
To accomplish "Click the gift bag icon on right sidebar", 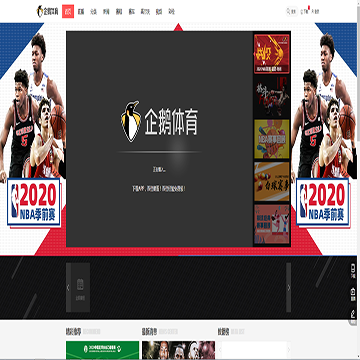I will 353,294.
